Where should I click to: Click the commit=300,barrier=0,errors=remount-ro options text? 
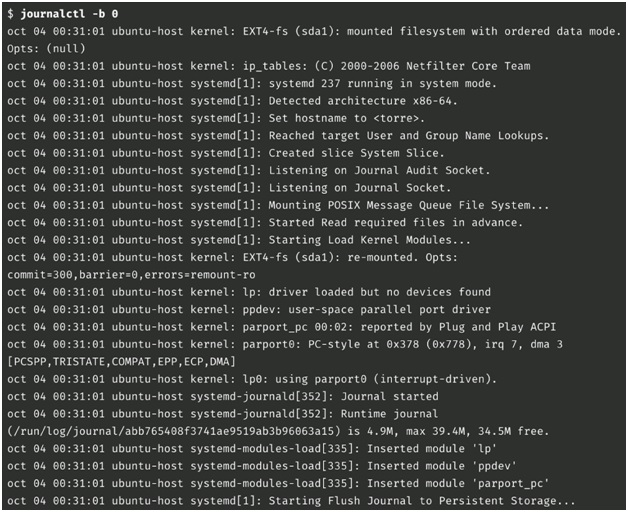[131, 275]
